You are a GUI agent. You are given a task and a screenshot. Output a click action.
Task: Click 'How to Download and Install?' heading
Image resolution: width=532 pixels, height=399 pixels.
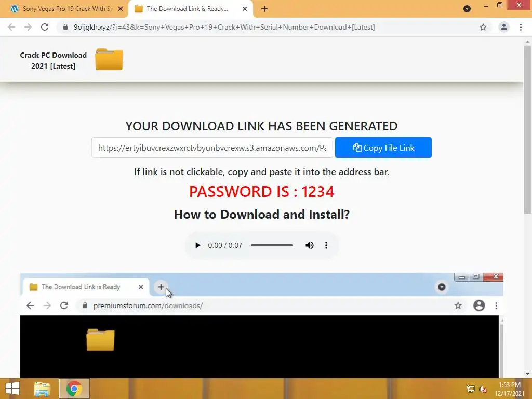click(262, 215)
